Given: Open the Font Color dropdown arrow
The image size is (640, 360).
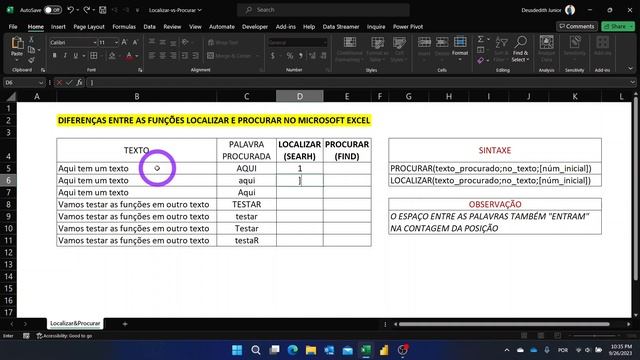Looking at the screenshot, I should (x=137, y=56).
